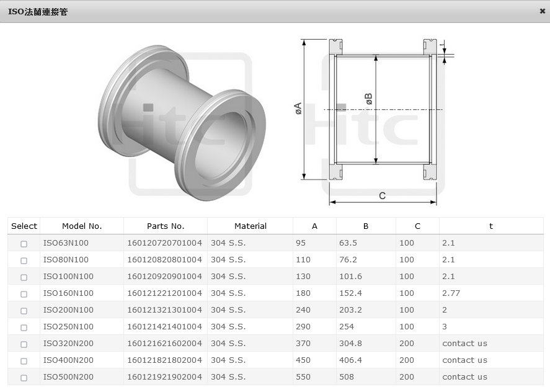Toggle the ISO500N200 checkbox

coord(24,378)
